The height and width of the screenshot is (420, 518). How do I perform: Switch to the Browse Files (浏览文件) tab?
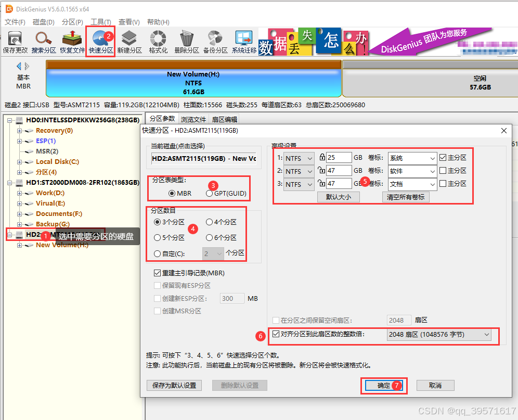coord(193,119)
